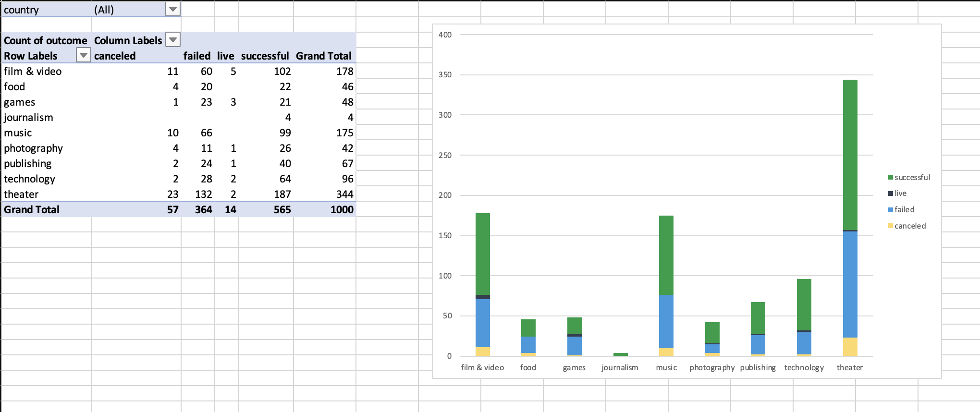
Task: Click the 'theater' chart axis label
Action: [x=850, y=367]
